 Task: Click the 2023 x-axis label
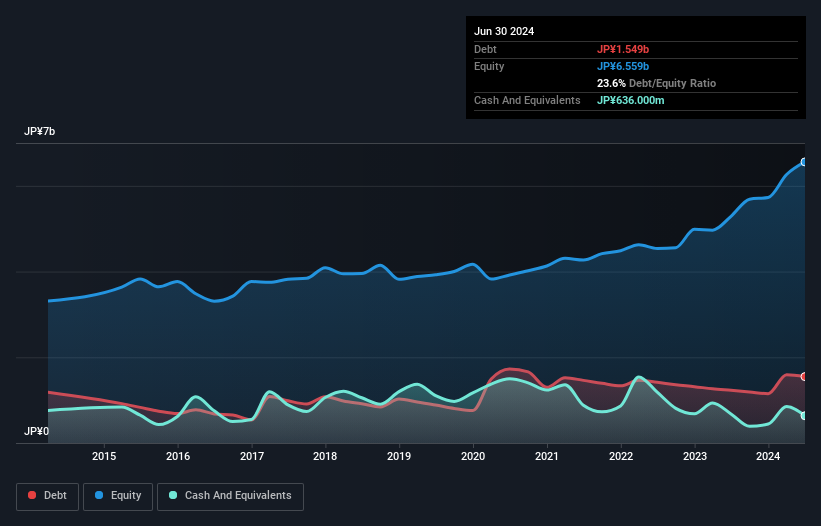(695, 456)
